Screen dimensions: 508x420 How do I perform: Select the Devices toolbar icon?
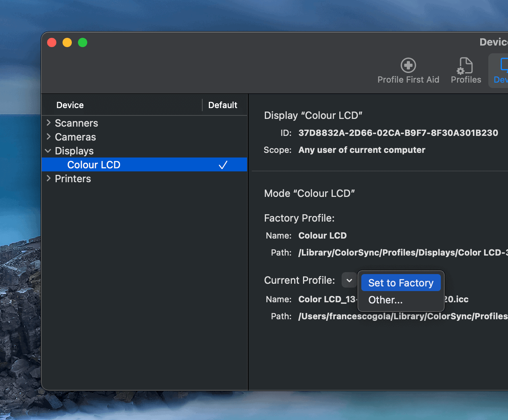point(501,71)
